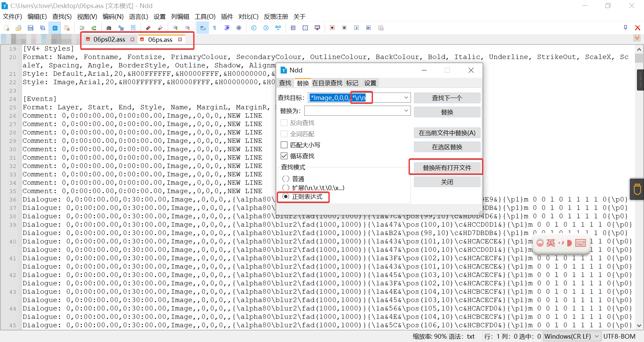Switch to the 06ps02.ass tab
644x342 pixels.
pyautogui.click(x=109, y=40)
